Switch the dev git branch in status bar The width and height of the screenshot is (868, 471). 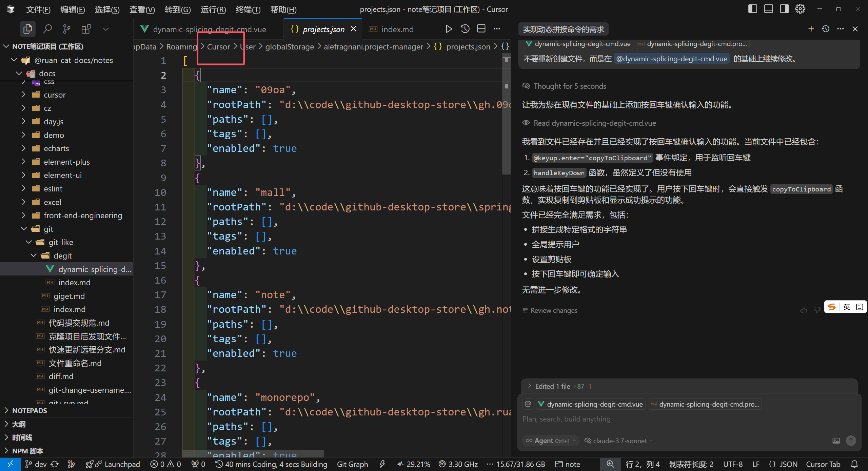pyautogui.click(x=36, y=464)
